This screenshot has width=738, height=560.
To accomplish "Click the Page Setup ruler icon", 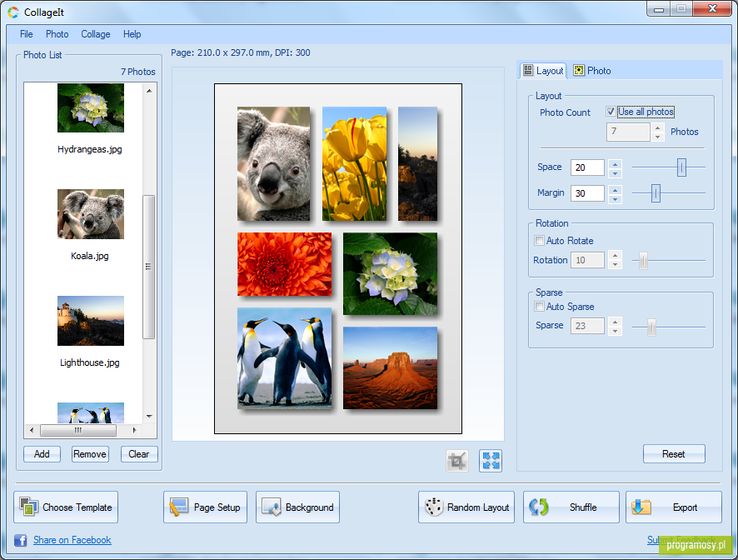I will pyautogui.click(x=179, y=507).
